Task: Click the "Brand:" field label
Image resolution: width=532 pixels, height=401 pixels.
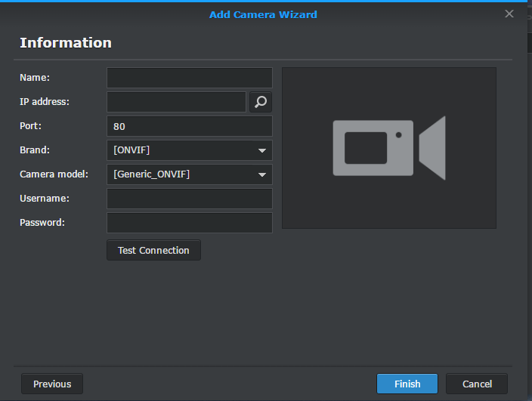Action: 36,150
